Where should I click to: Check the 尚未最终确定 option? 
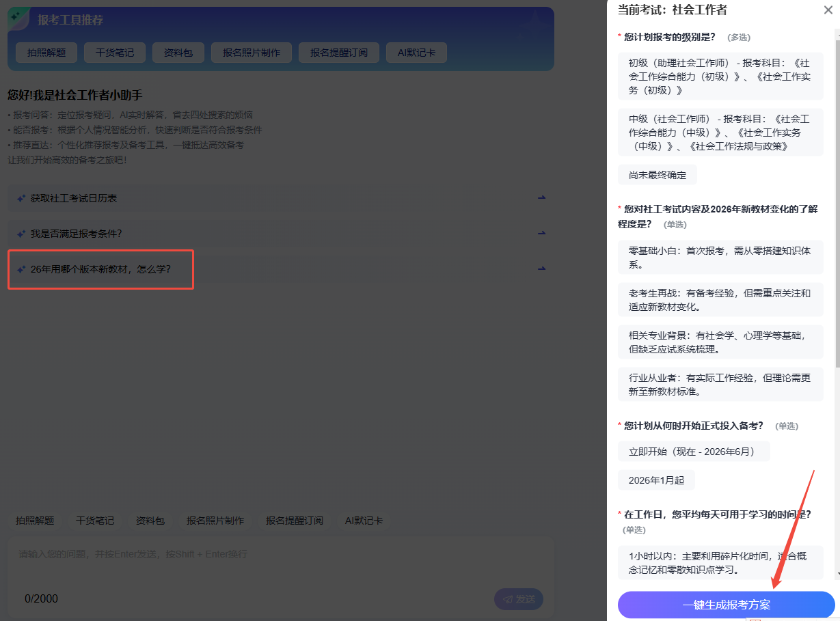pos(657,175)
